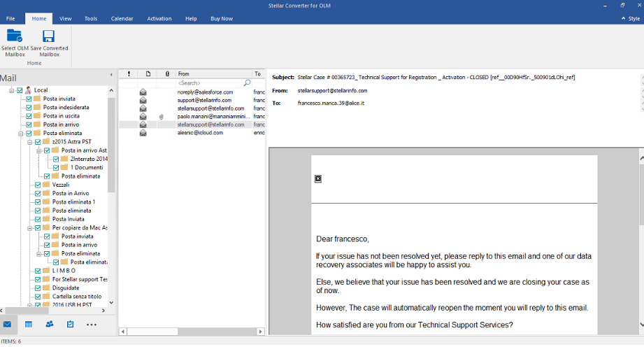The height and width of the screenshot is (347, 644).
Task: Open the Activation ribbon tab
Action: (159, 19)
